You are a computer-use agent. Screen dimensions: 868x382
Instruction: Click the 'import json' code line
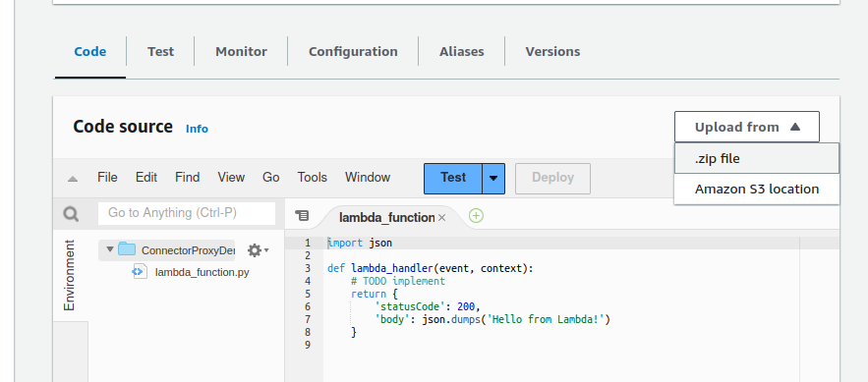click(360, 244)
